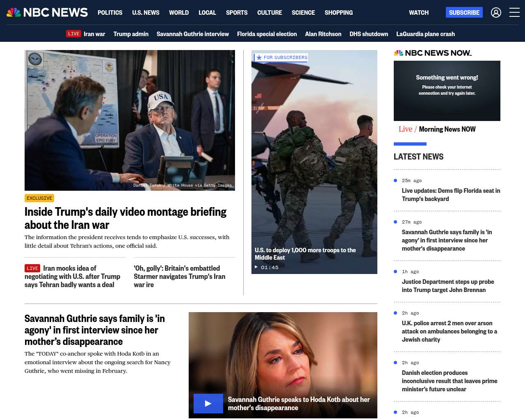Select the DHS shutdown trending topic
Image resolution: width=525 pixels, height=420 pixels.
tap(368, 34)
